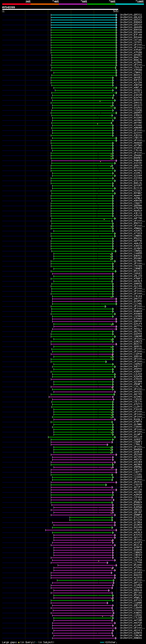The image size is (146, 644).
Task: Select the UniRef100_Q05RT8 label
Action: pyautogui.click(x=131, y=548)
